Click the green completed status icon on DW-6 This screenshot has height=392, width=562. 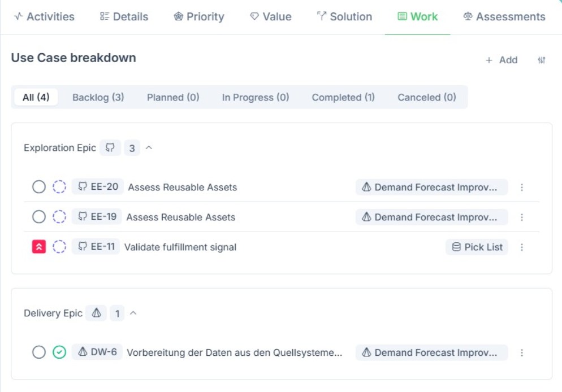coord(59,352)
